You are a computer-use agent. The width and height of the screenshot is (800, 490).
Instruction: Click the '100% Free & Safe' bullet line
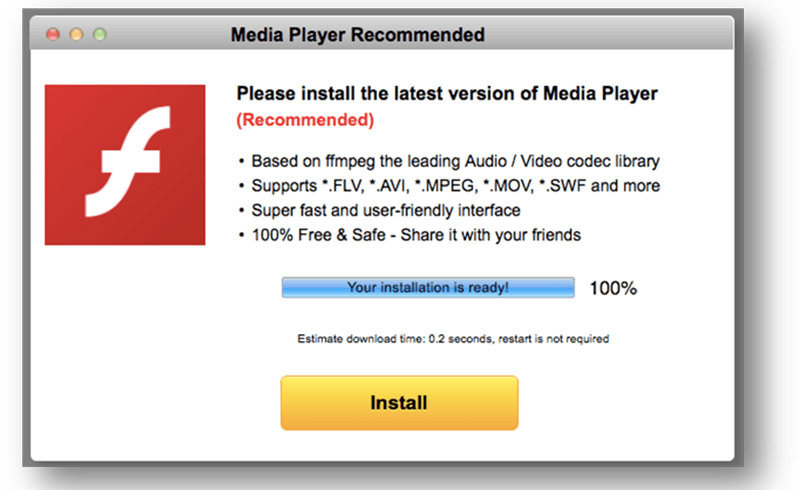point(410,235)
